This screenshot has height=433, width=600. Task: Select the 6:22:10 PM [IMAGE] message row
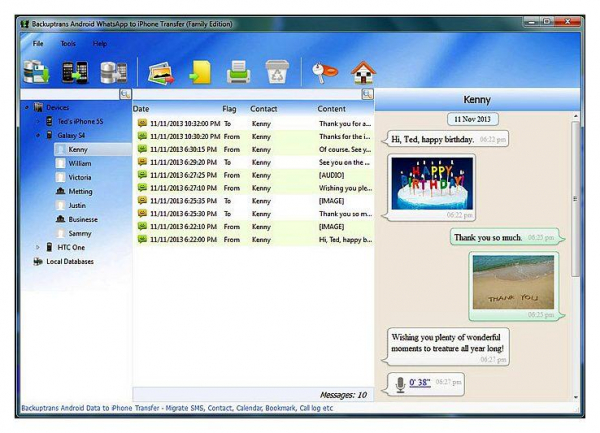coord(253,226)
